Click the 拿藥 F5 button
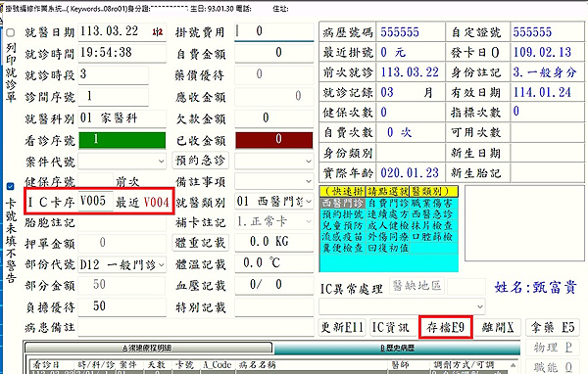 pos(553,328)
